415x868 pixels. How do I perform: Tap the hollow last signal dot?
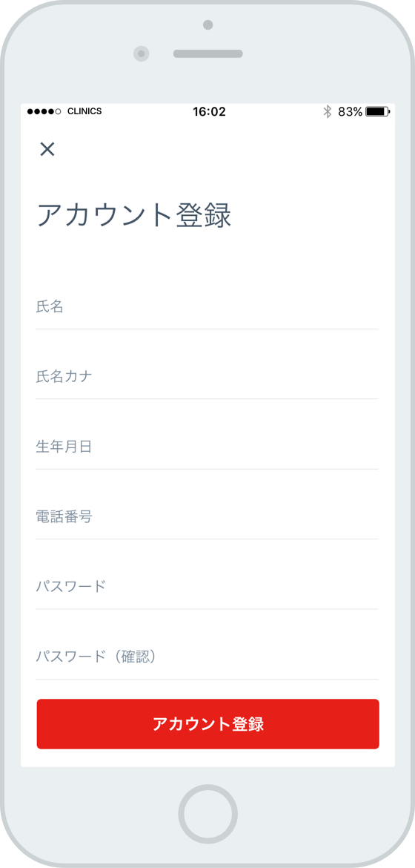click(x=58, y=112)
